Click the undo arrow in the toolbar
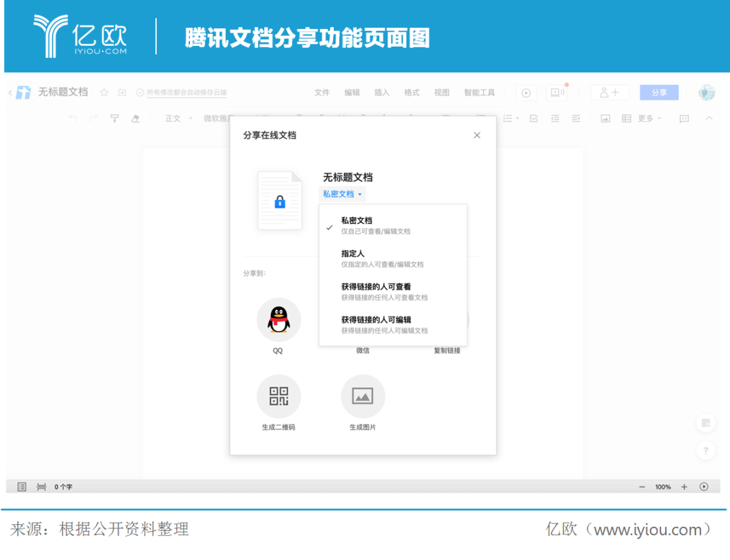Viewport: 730px width, 560px height. tap(72, 119)
